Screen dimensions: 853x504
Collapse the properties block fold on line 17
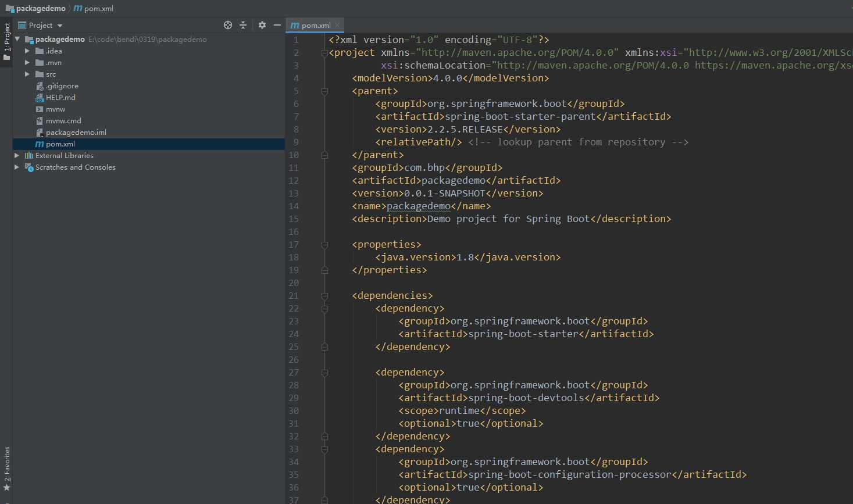tap(324, 245)
